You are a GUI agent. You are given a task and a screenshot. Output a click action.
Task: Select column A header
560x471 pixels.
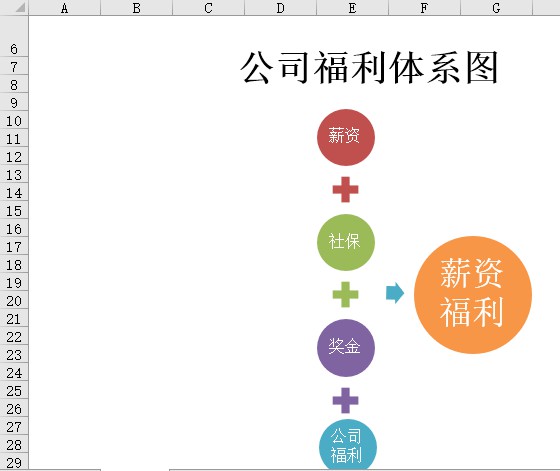point(65,7)
